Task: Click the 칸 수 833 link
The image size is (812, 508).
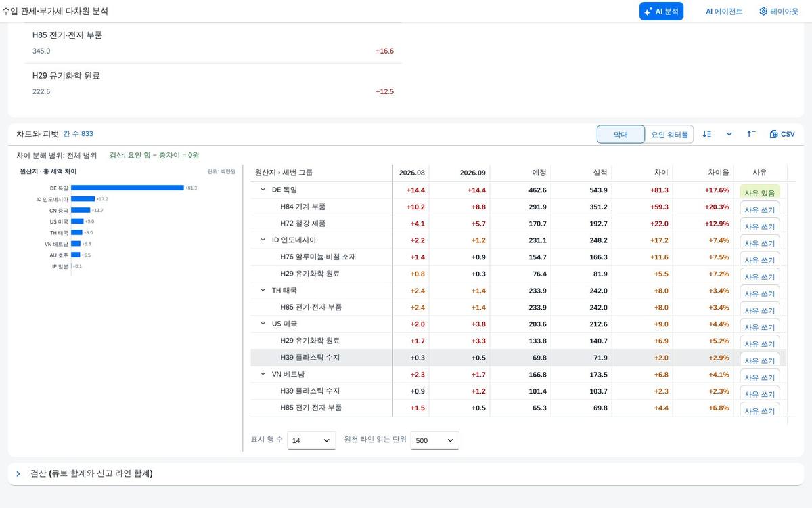Action: [78, 134]
